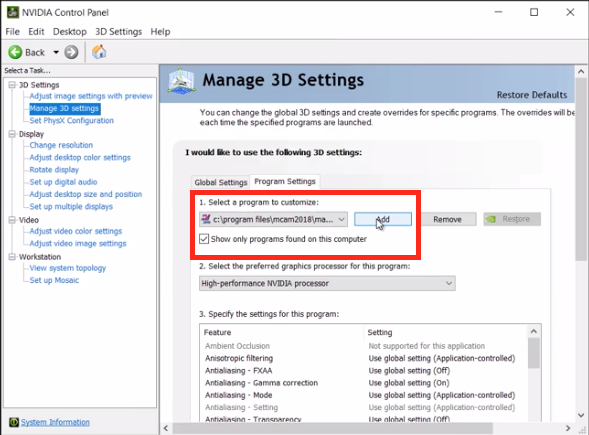This screenshot has width=589, height=435.
Task: Open Set up digital audio
Action: tap(63, 182)
